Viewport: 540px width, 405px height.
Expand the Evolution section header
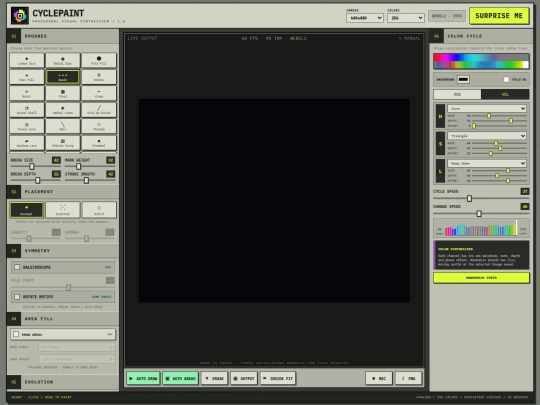point(63,382)
